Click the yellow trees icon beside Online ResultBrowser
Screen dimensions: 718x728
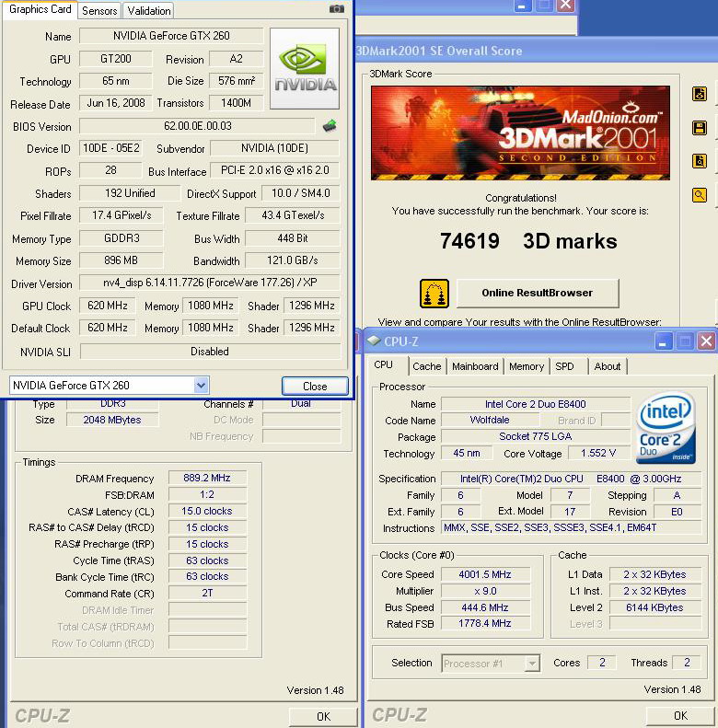434,294
